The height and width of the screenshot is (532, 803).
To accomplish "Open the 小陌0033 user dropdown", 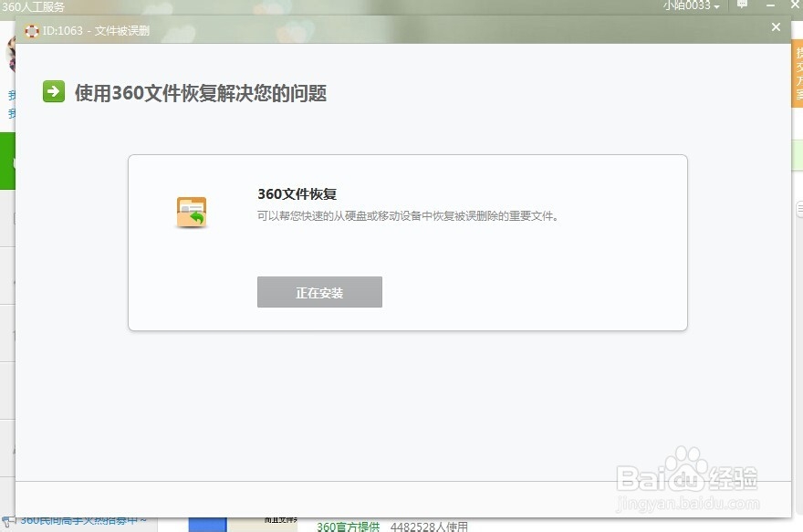I will point(692,5).
